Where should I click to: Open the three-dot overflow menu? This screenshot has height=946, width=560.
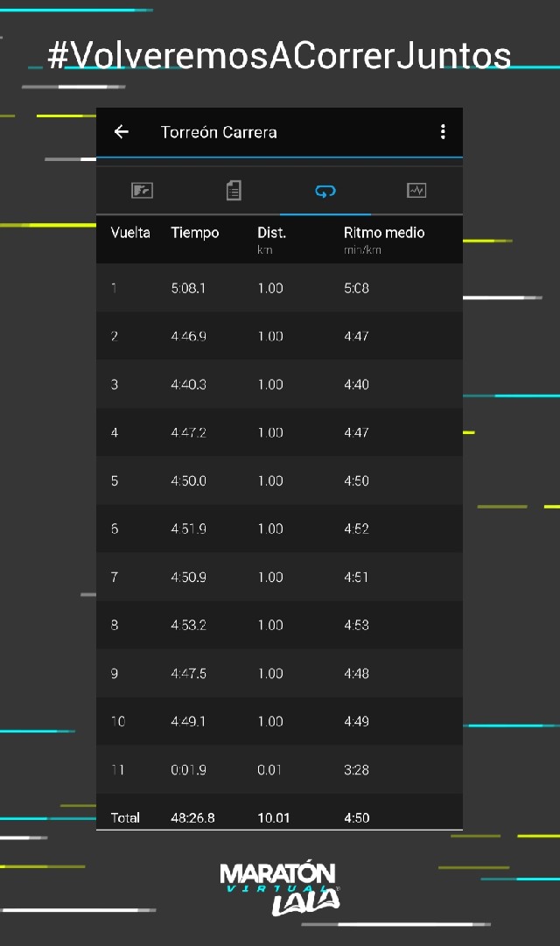pos(443,132)
